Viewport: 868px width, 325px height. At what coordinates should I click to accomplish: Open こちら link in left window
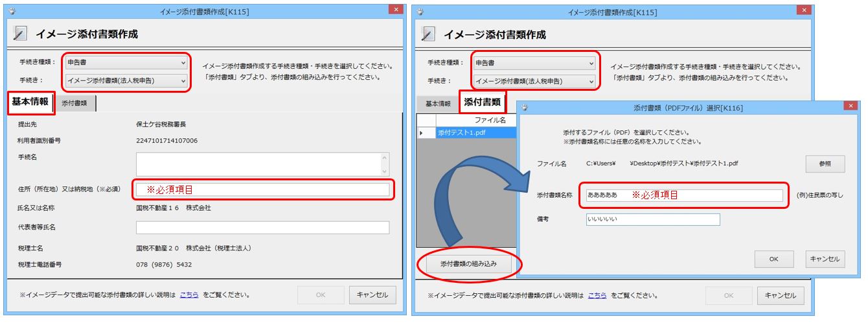(188, 295)
